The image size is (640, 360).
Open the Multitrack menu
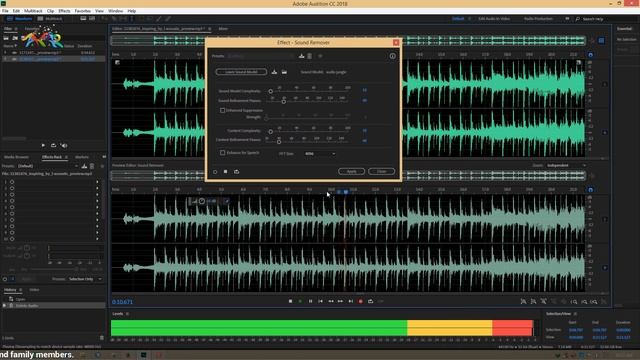pos(33,11)
